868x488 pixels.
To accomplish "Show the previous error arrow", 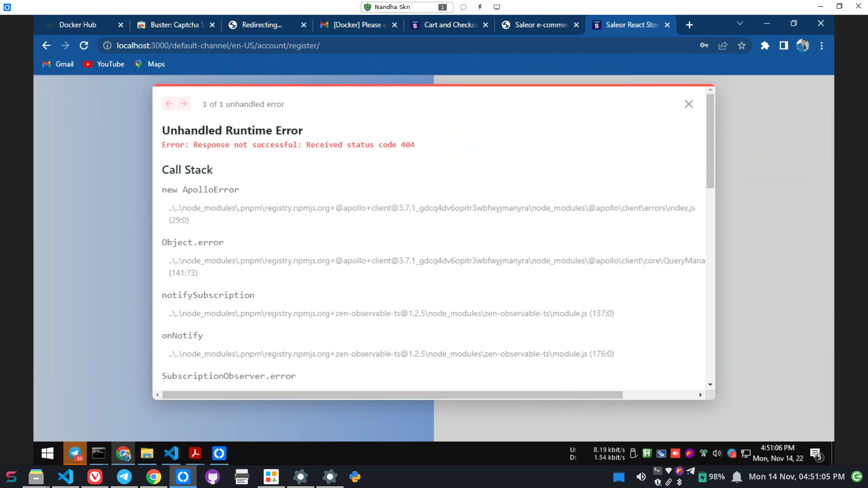I will [x=169, y=104].
